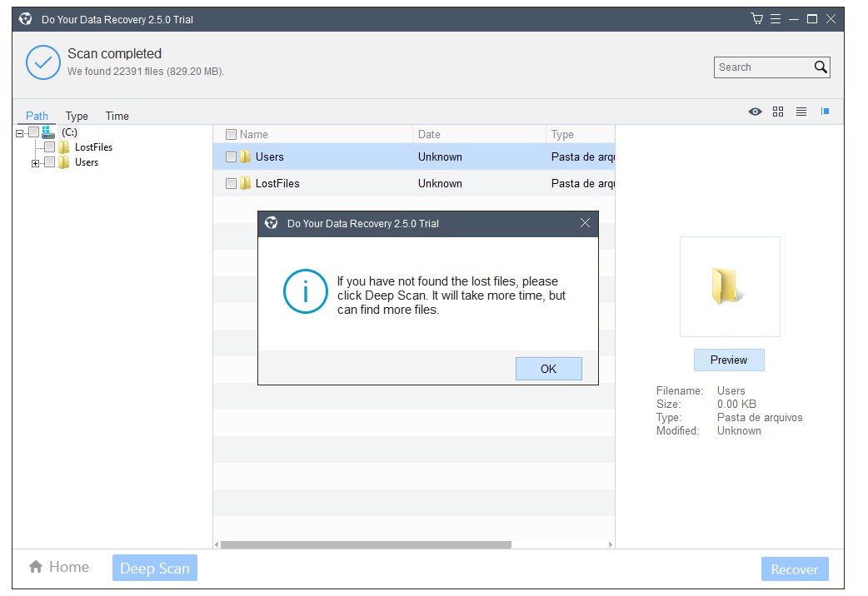Image resolution: width=868 pixels, height=596 pixels.
Task: Click the magnifier search icon
Action: [x=821, y=67]
